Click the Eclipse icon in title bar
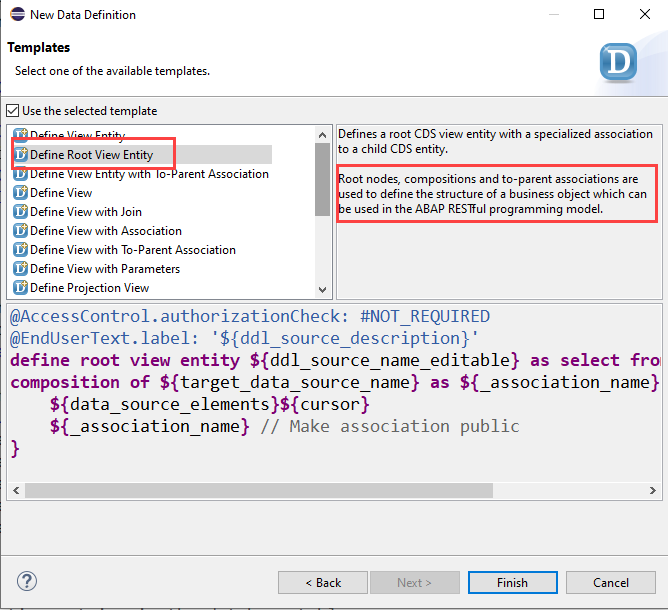The image size is (668, 610). point(17,14)
